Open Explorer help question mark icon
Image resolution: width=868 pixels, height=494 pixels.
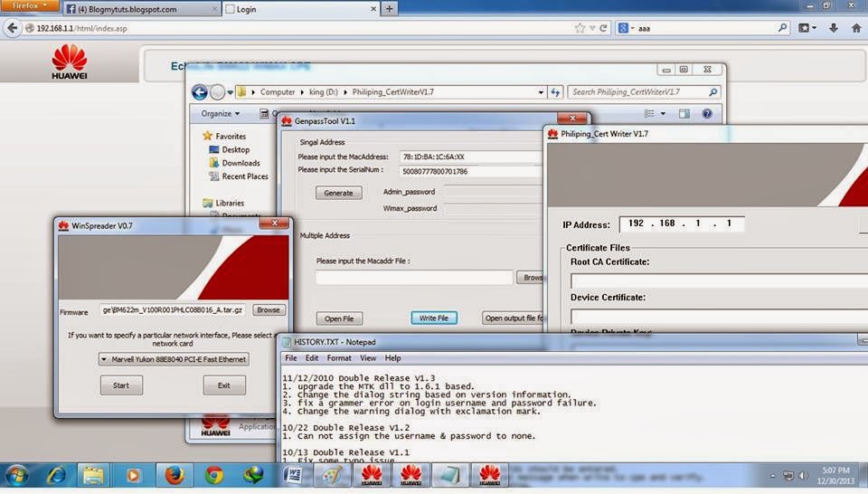707,113
